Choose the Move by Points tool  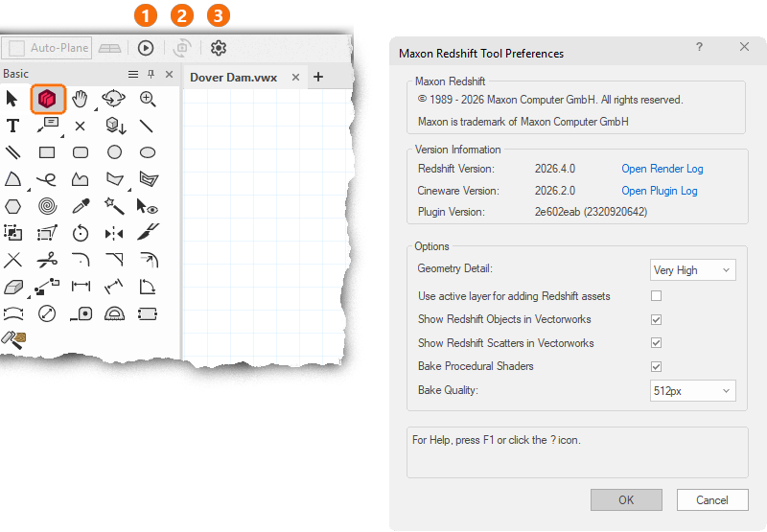tap(47, 287)
